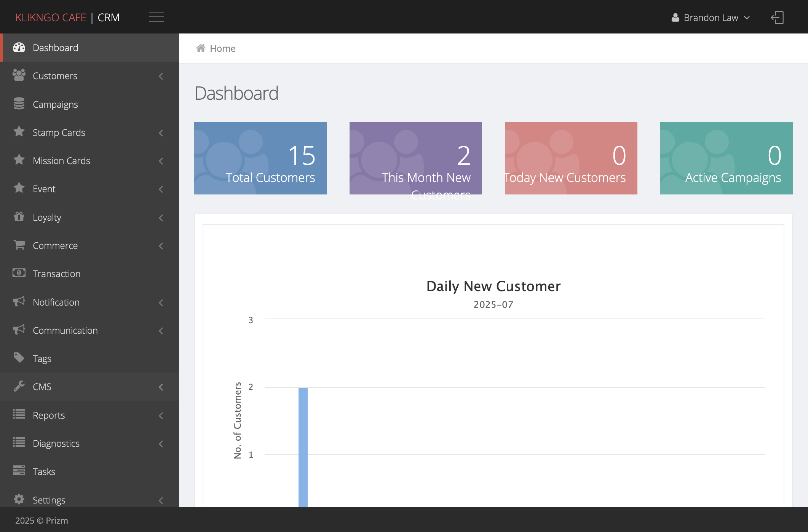The width and height of the screenshot is (808, 532).
Task: Click the Notification megaphone icon
Action: [19, 301]
